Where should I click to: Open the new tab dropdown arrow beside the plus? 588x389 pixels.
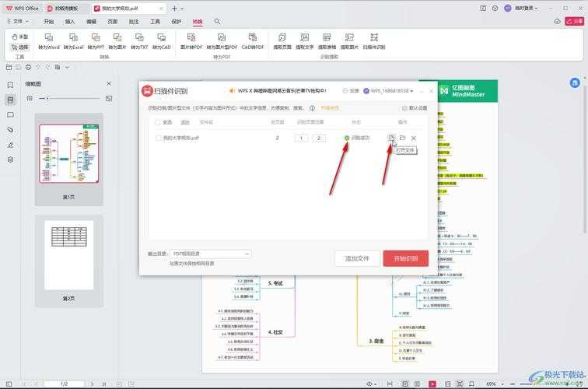point(182,9)
